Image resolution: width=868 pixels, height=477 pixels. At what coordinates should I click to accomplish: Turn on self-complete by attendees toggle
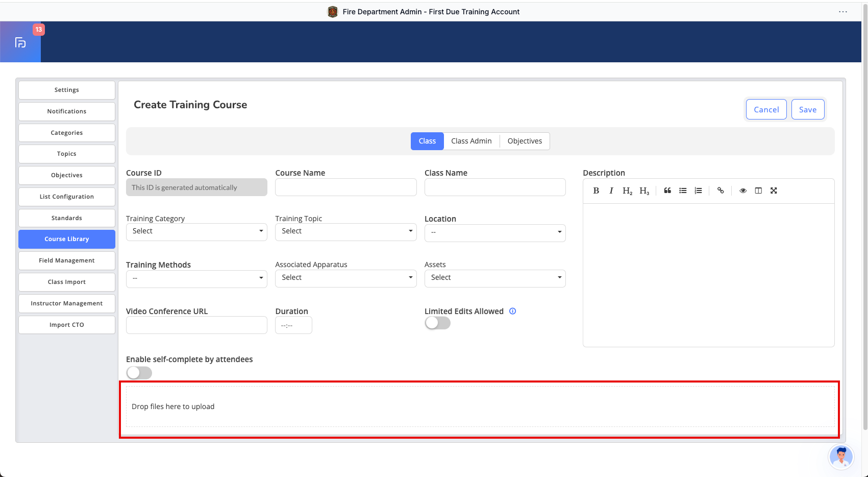point(139,373)
